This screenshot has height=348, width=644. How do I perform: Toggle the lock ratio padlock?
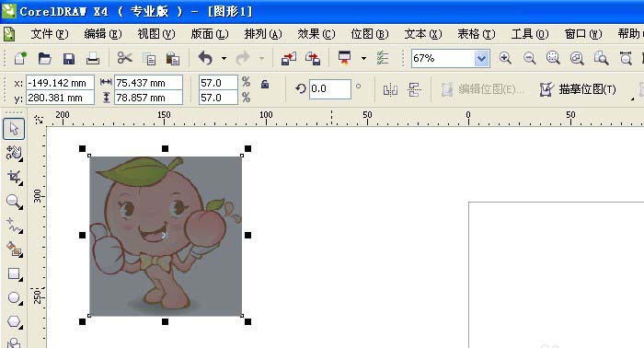point(265,84)
